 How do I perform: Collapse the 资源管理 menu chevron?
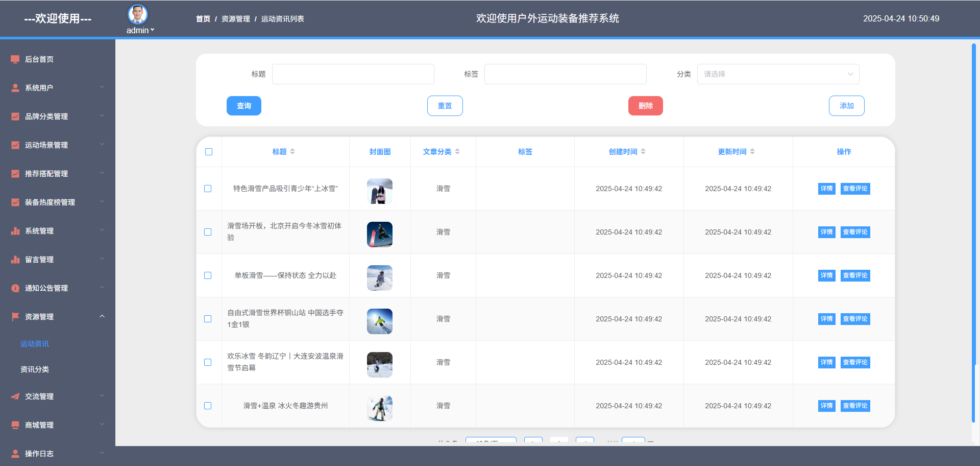102,316
